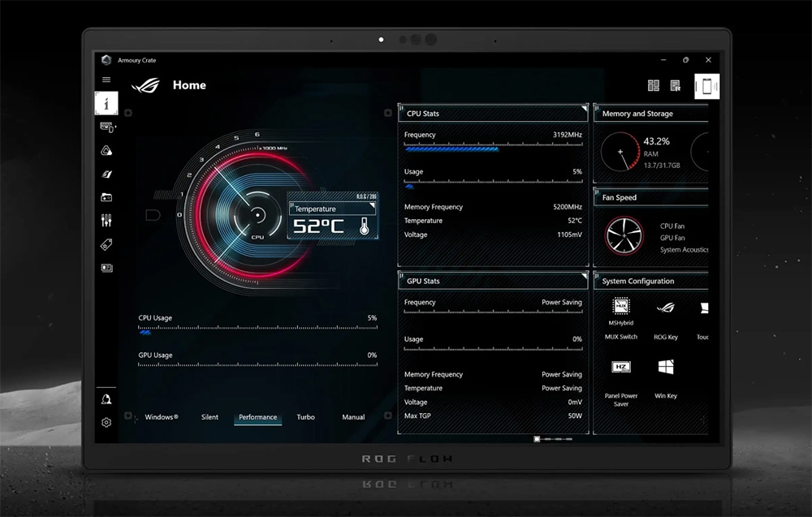Select the Home info sidebar icon
The height and width of the screenshot is (517, 812).
(x=106, y=104)
